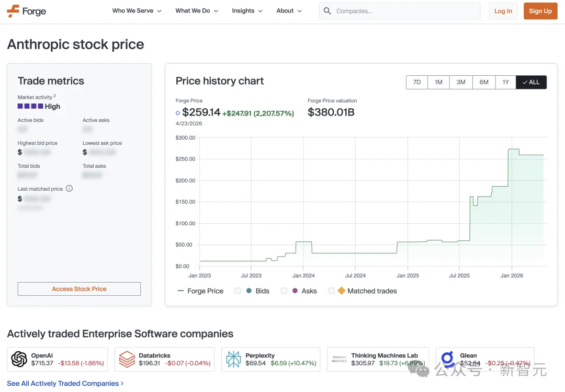Click the search magnifier icon
This screenshot has width=565, height=392.
[x=327, y=10]
